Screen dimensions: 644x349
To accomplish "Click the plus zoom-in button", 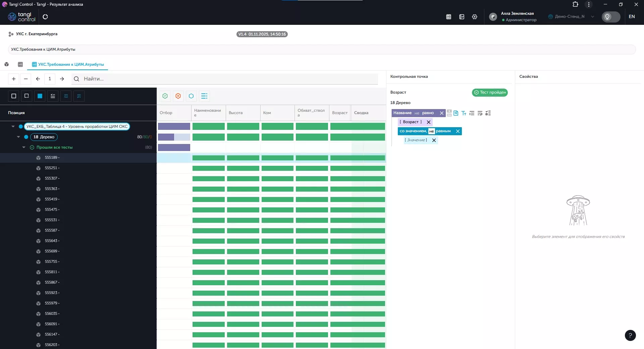I will click(x=14, y=79).
